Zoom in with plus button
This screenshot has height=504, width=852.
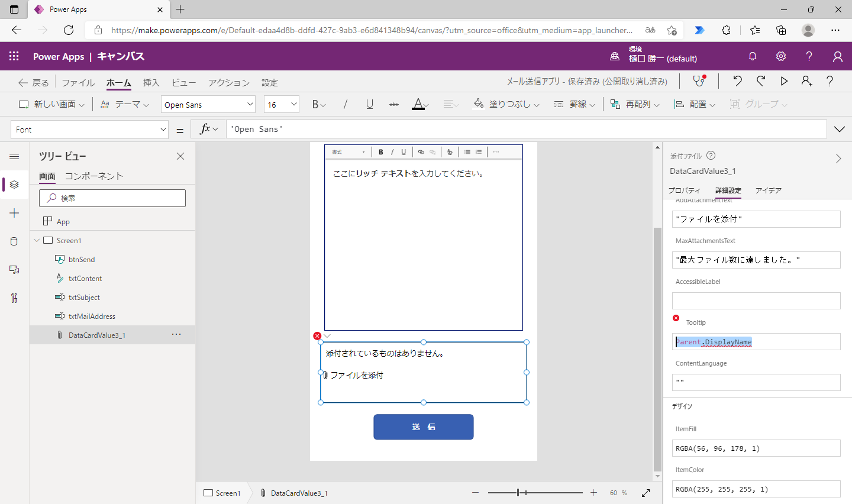click(x=594, y=493)
